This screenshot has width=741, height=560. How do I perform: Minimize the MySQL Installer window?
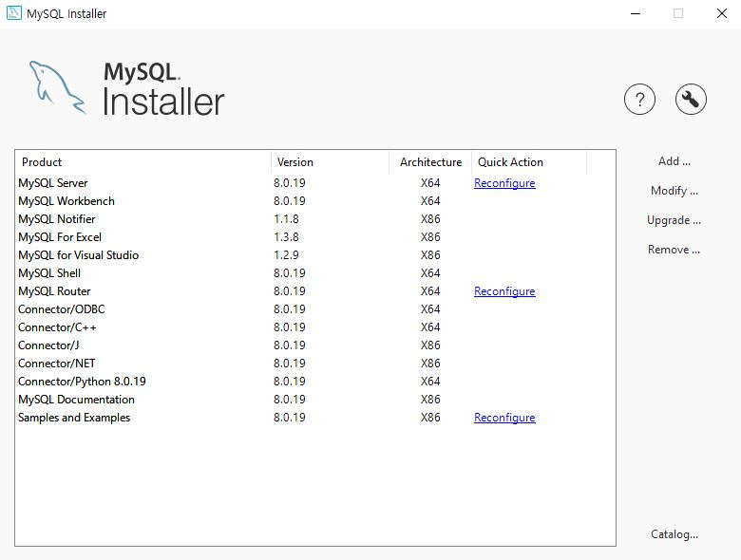coord(636,13)
